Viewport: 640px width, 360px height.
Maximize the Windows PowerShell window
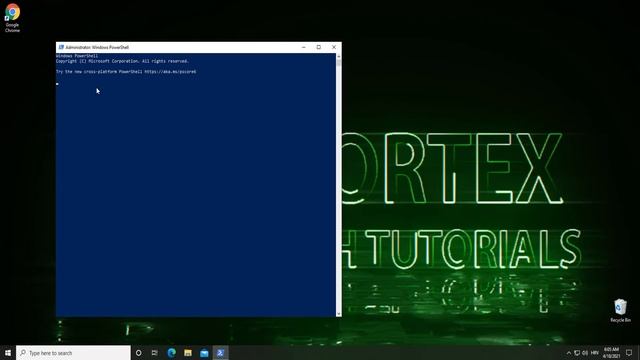[x=319, y=47]
